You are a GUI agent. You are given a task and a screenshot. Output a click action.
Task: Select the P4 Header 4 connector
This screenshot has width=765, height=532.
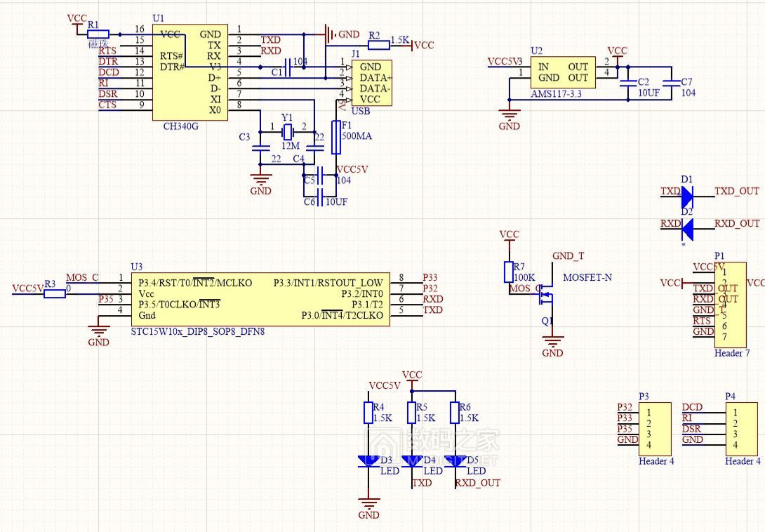[742, 429]
